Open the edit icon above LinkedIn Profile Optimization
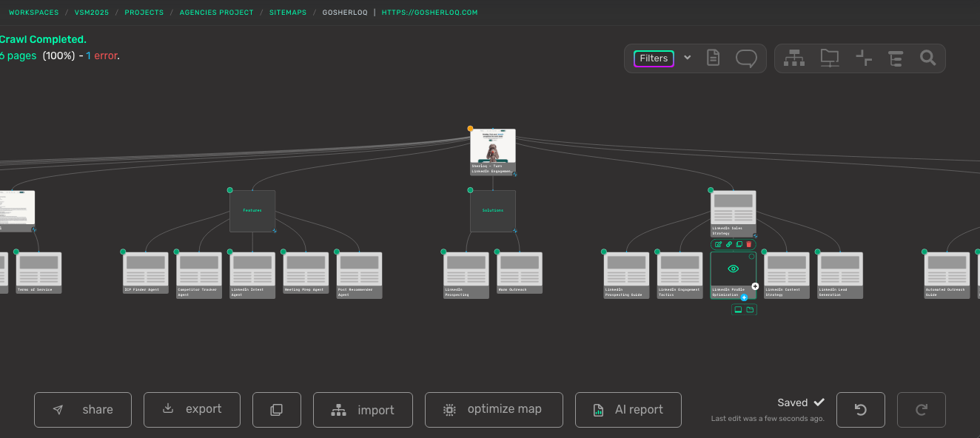980x438 pixels. [x=718, y=244]
